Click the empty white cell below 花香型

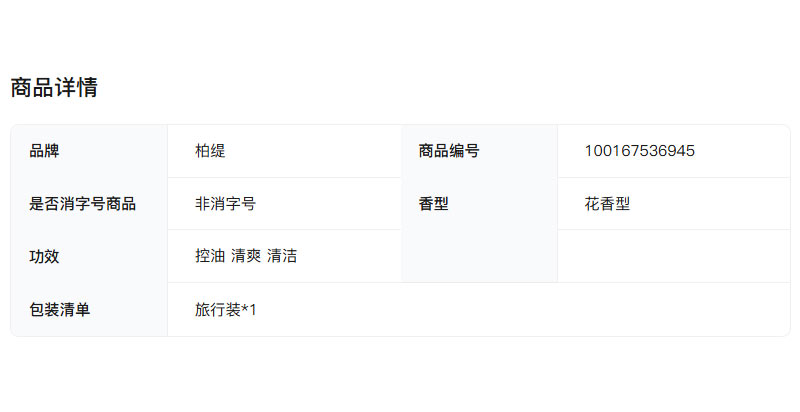(673, 256)
